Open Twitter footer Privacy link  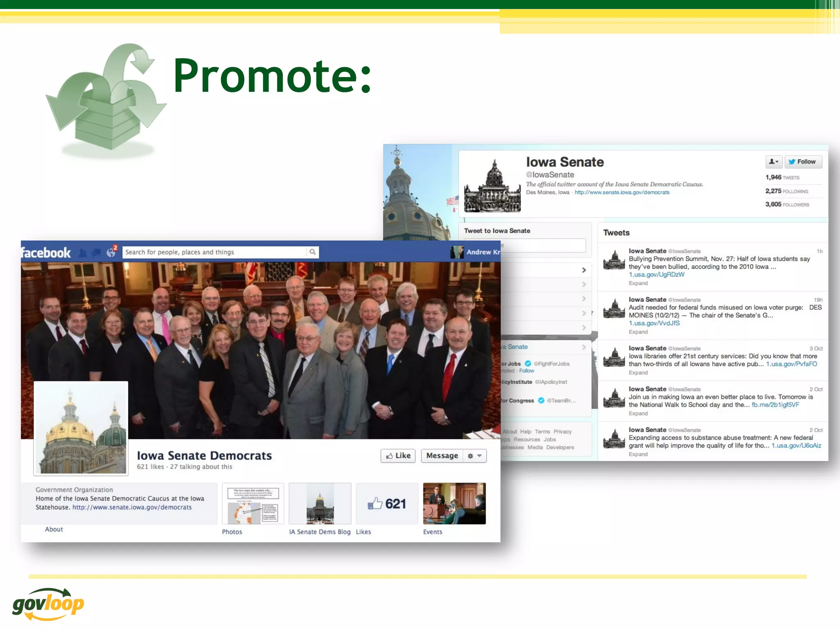[x=562, y=431]
